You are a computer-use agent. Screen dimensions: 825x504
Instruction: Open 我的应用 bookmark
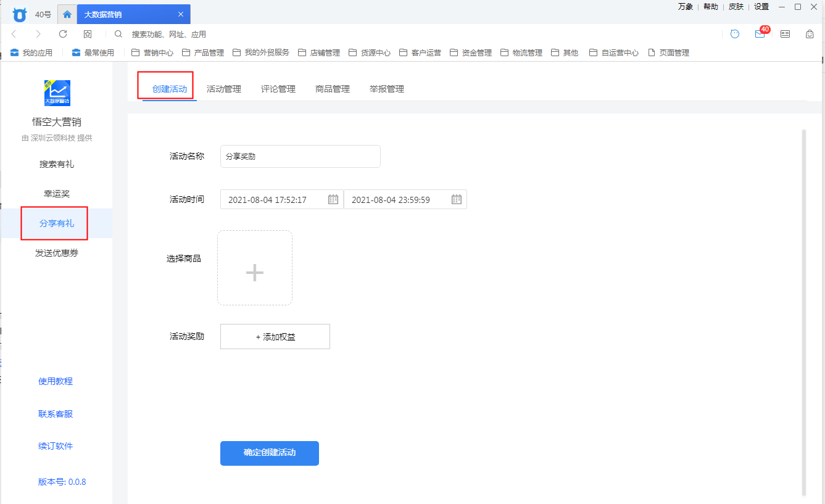[31, 52]
